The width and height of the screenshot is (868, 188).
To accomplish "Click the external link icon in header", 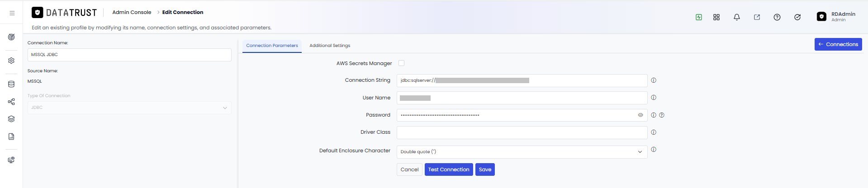I will (757, 17).
